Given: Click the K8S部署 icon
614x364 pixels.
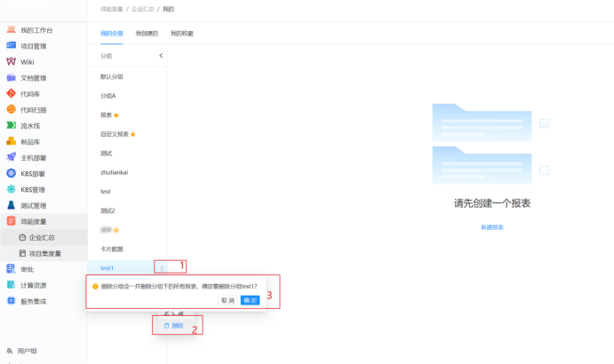Looking at the screenshot, I should 11,173.
